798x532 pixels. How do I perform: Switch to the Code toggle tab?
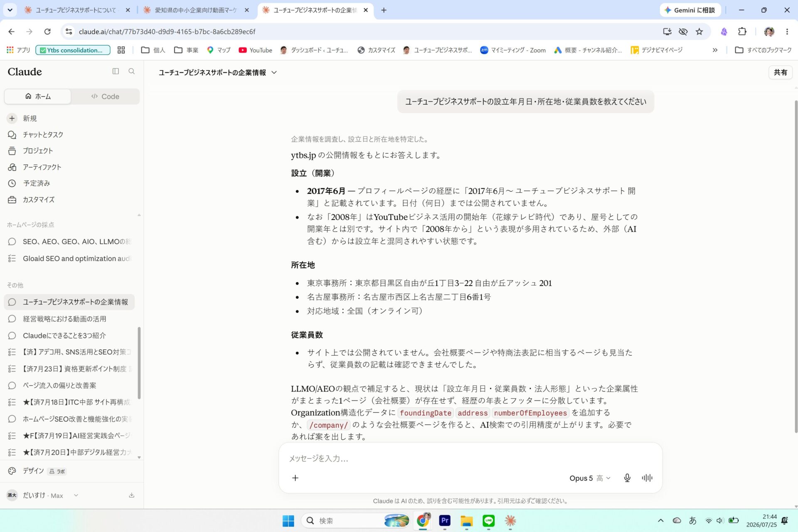point(105,96)
